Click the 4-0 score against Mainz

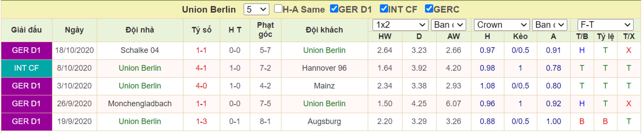[x=201, y=86]
